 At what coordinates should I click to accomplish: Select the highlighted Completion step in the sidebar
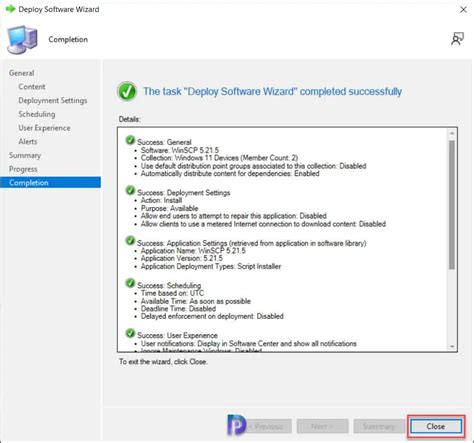coord(50,182)
